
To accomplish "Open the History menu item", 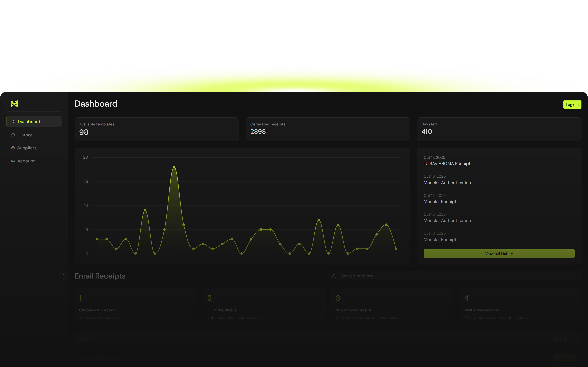I will (24, 135).
